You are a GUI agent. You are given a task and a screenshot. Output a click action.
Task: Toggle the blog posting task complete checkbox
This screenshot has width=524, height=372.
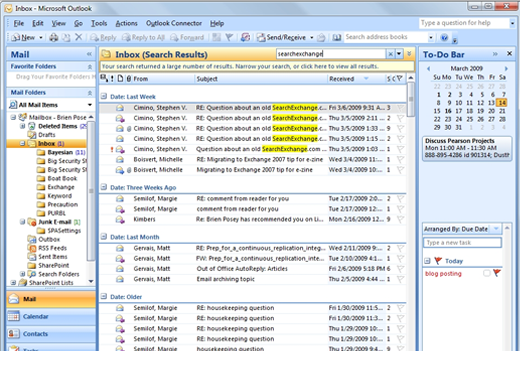tap(487, 273)
